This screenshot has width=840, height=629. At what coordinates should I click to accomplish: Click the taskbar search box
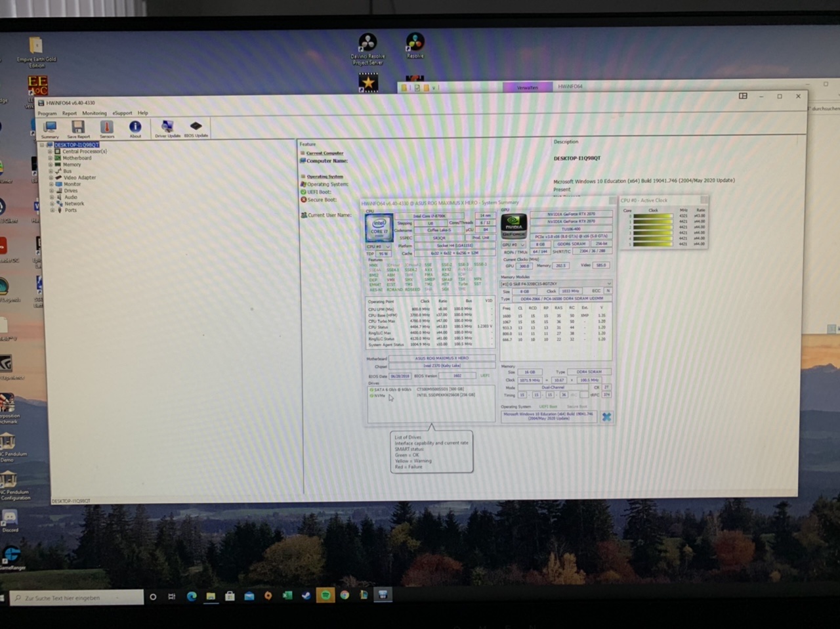77,597
